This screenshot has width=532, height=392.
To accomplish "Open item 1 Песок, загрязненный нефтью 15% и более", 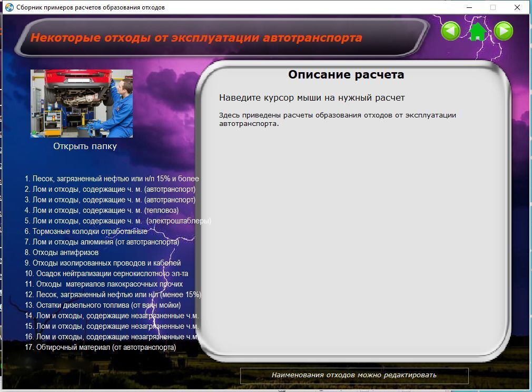I will point(112,179).
